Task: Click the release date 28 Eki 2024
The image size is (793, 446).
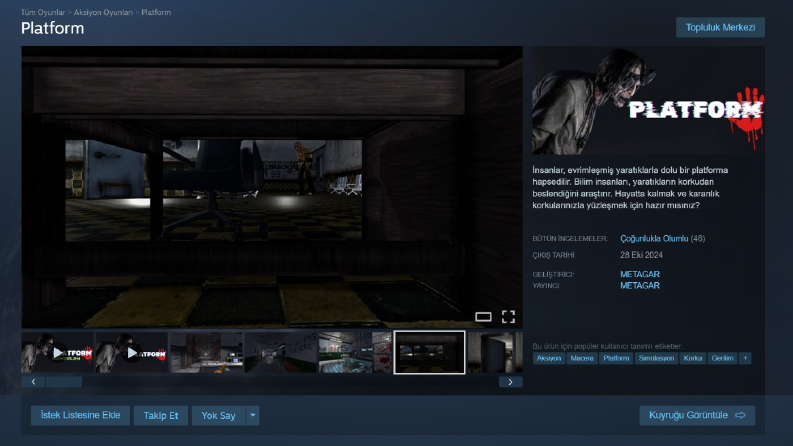Action: click(641, 255)
